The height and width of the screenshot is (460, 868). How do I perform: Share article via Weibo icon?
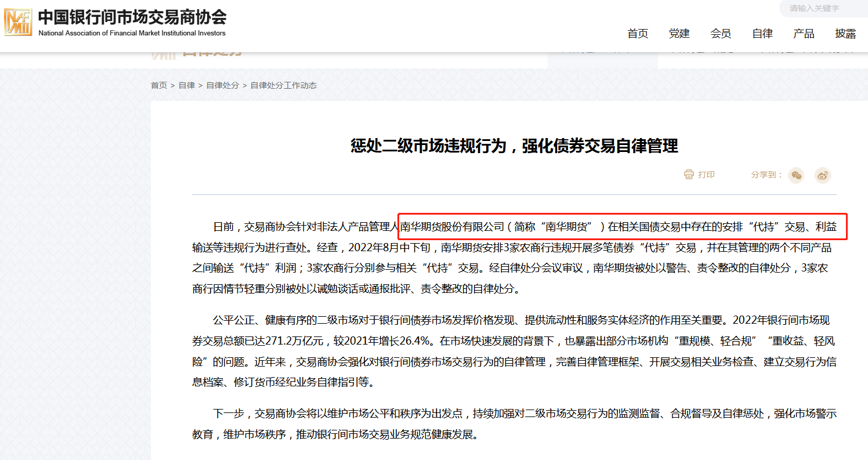click(x=823, y=175)
